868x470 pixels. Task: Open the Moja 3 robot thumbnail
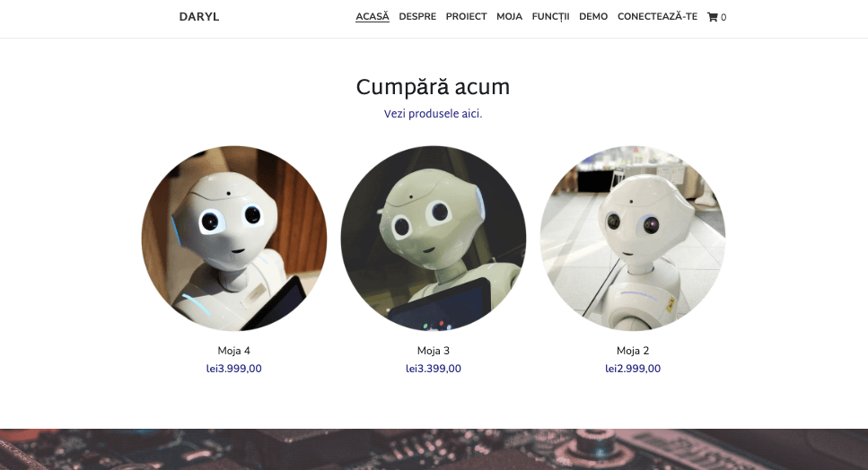[x=434, y=239]
